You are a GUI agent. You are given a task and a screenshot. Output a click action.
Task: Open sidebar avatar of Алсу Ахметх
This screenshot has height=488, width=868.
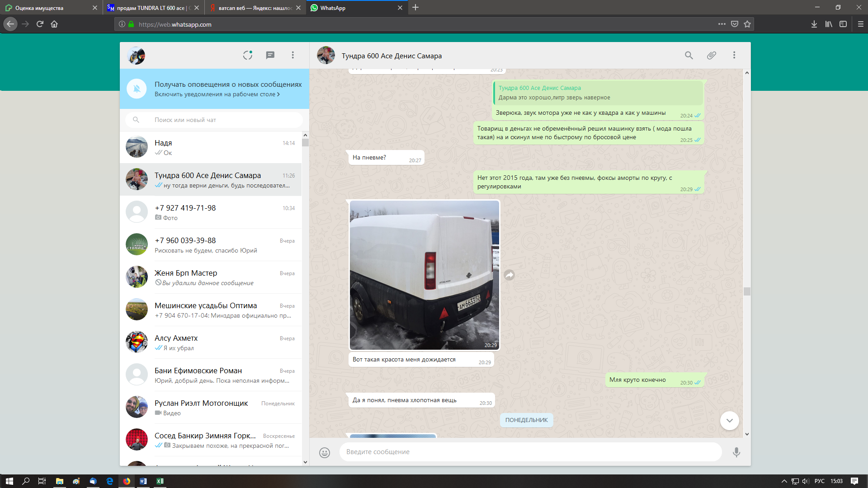(x=137, y=342)
